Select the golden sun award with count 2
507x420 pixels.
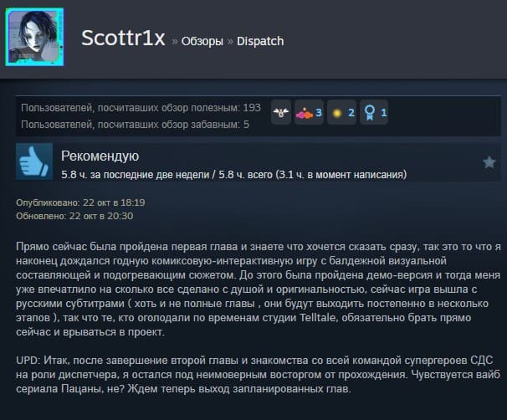(x=342, y=112)
